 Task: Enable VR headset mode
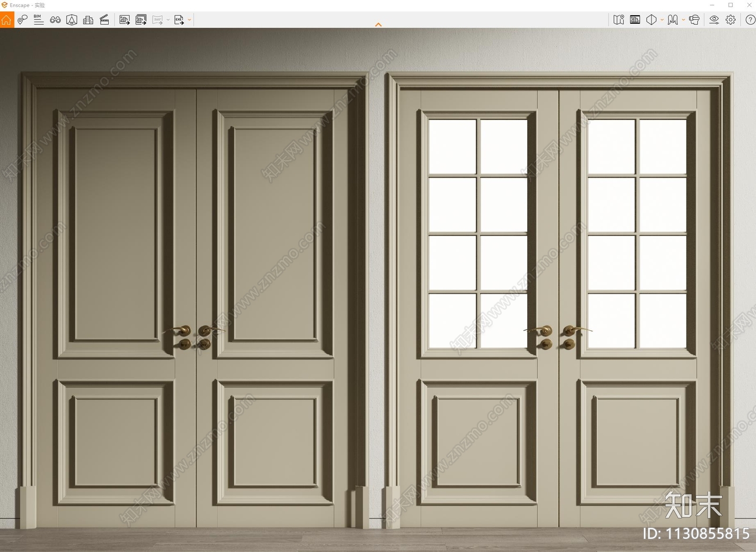(694, 20)
